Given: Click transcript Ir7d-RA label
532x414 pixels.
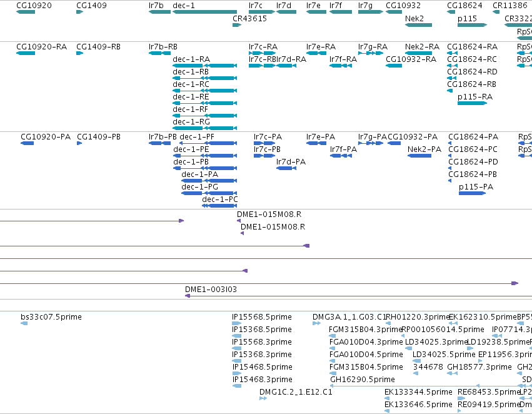Looking at the screenshot, I should pos(291,59).
